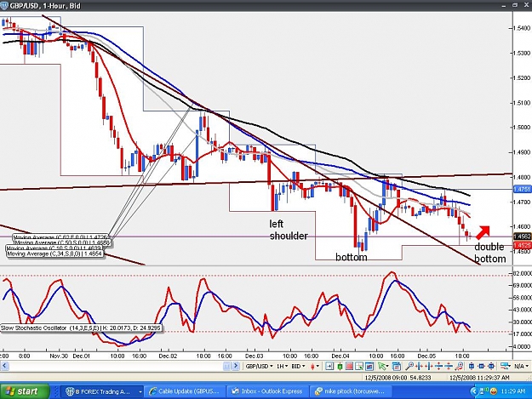Click the chart scrollbar right arrow button

click(x=236, y=366)
